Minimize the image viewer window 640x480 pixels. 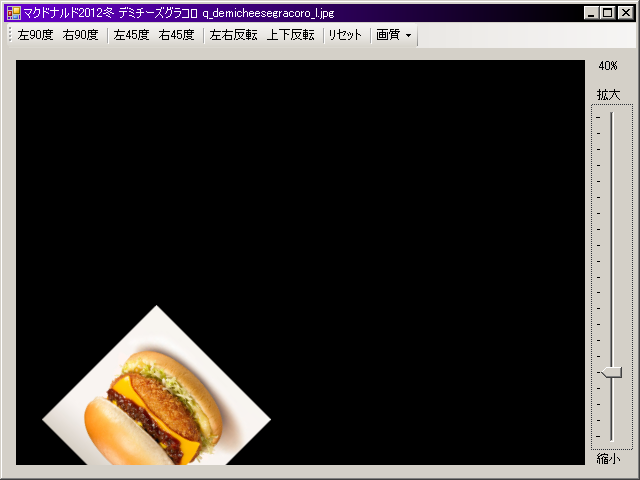(591, 13)
